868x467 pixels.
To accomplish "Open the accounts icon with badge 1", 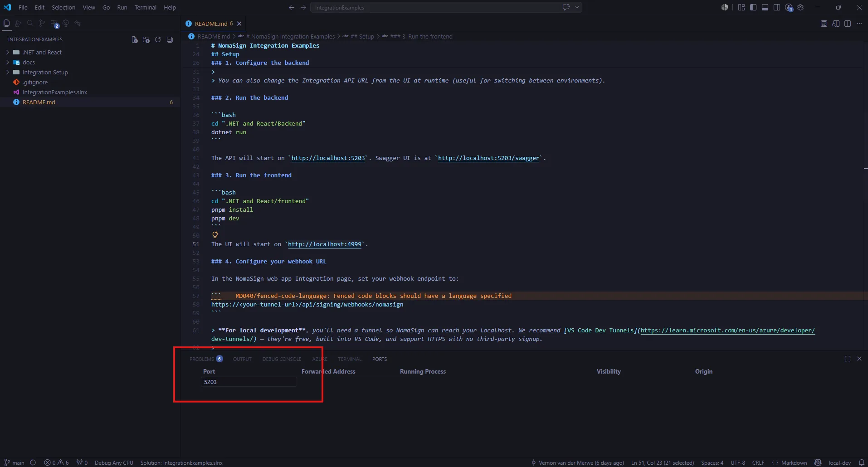I will [789, 8].
